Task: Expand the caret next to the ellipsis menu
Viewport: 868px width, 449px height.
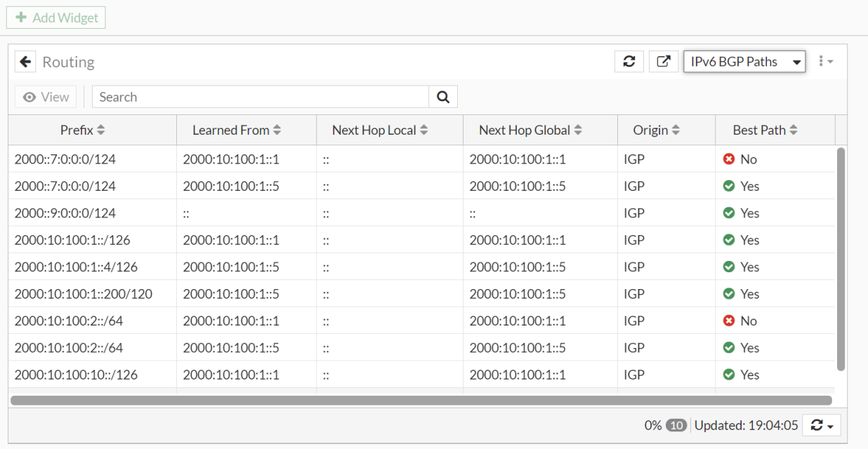Action: point(829,62)
